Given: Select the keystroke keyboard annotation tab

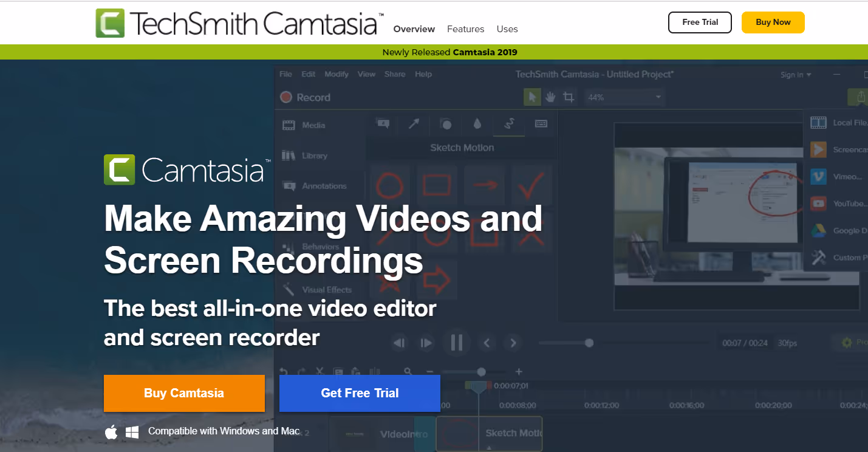Looking at the screenshot, I should tap(541, 123).
